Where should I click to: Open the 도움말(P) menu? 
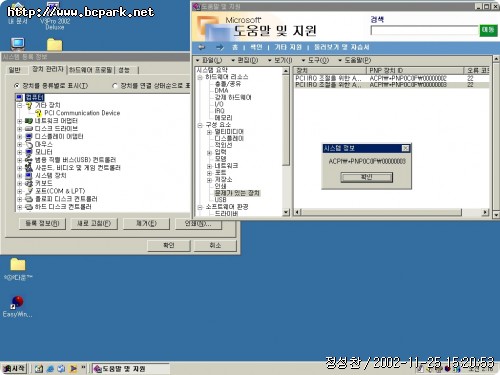coord(354,60)
